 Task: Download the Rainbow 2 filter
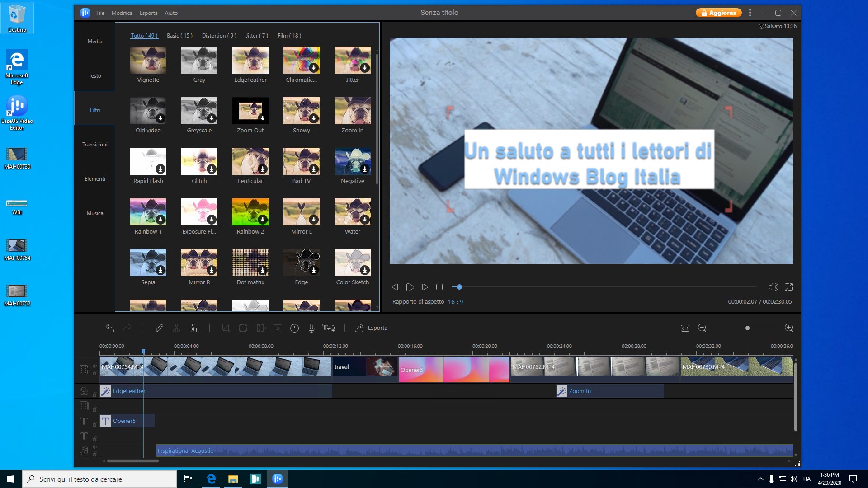pyautogui.click(x=263, y=220)
